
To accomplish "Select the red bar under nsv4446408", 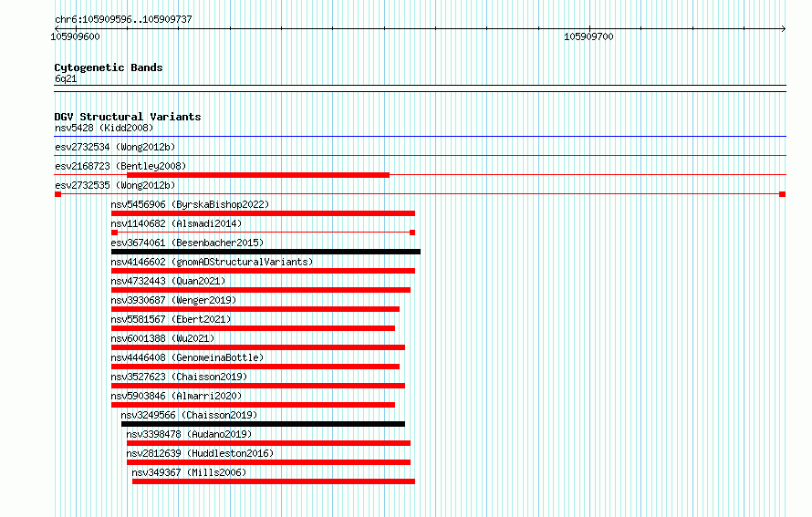I will [255, 367].
